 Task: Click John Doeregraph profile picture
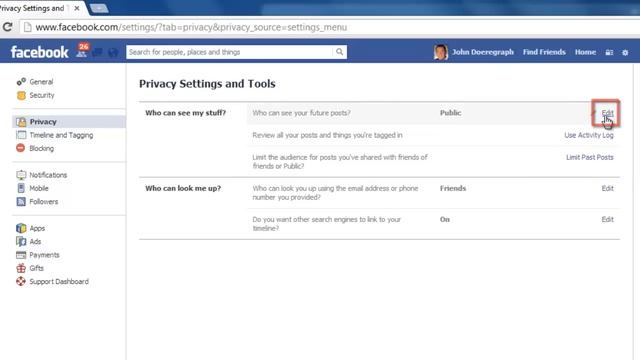(440, 52)
